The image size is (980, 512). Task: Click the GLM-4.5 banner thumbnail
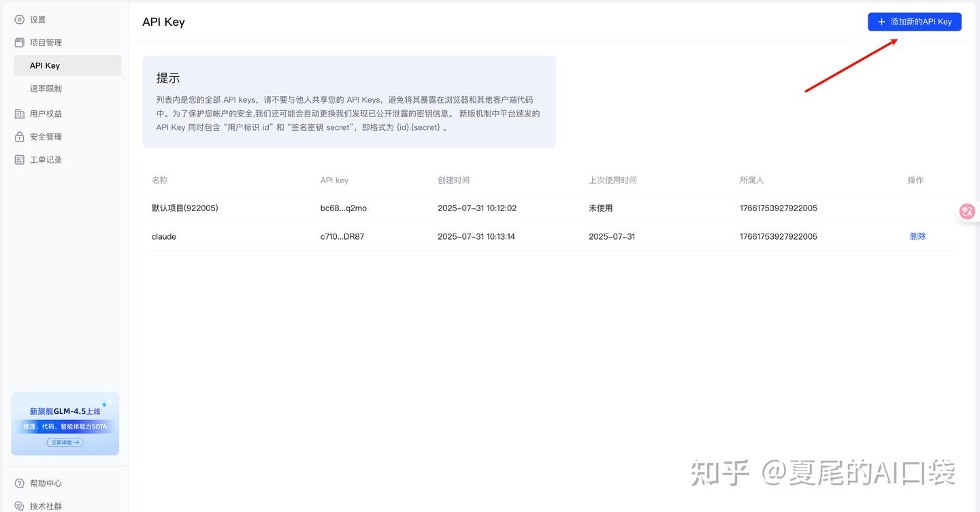pos(65,422)
